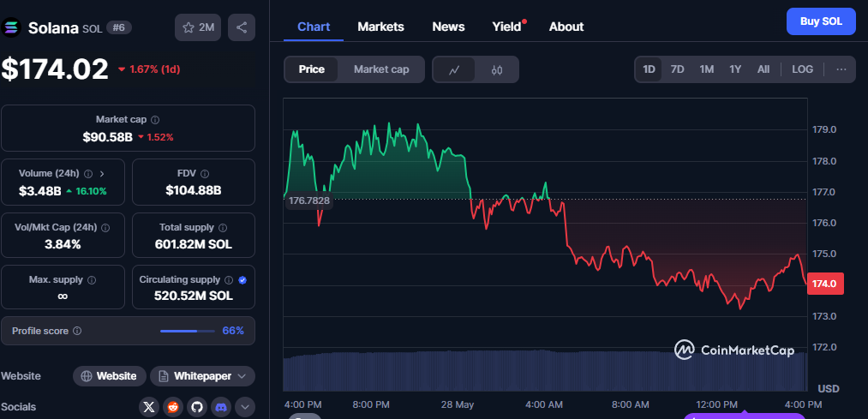Click the 1.67% (1d) change
The width and height of the screenshot is (868, 419).
pos(149,69)
